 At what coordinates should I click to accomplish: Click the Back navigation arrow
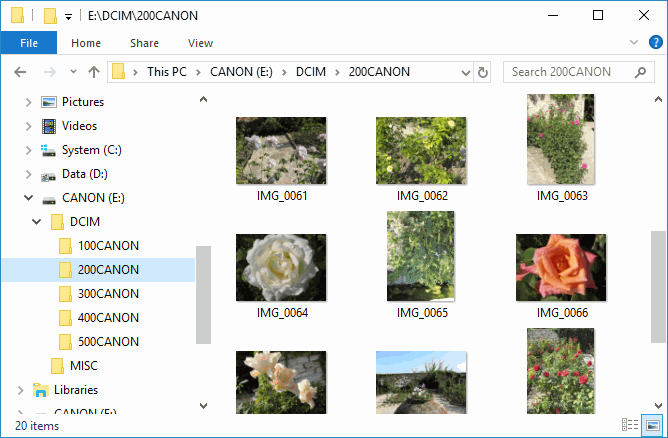pyautogui.click(x=20, y=72)
